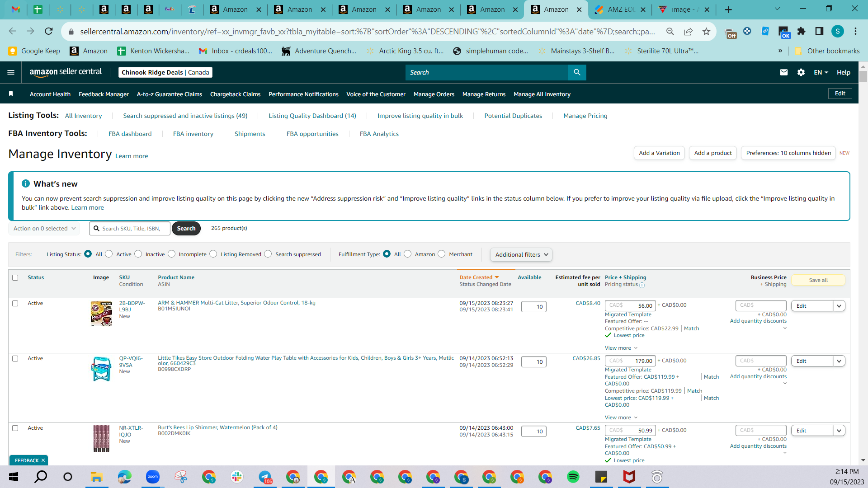Expand View more under ARM & HAMMER pricing
The height and width of the screenshot is (488, 868).
(x=621, y=348)
